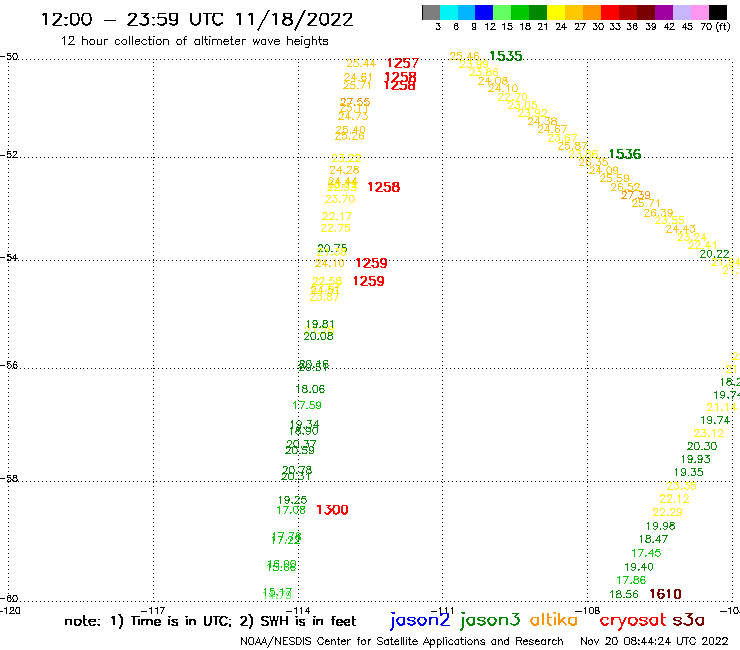Click the wave height value 18.06

pyautogui.click(x=310, y=389)
